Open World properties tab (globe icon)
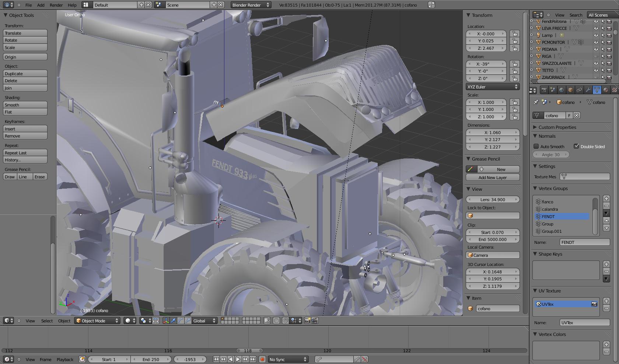Image resolution: width=619 pixels, height=364 pixels. click(x=562, y=90)
